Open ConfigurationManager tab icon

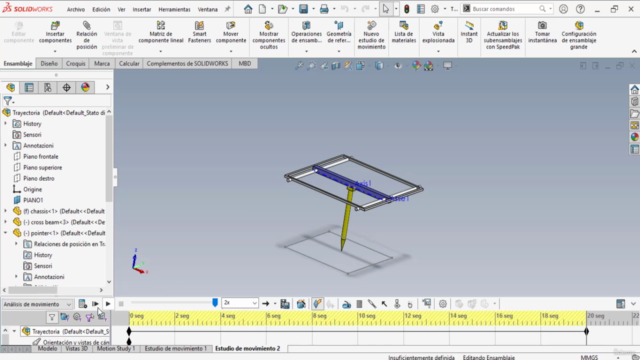point(48,87)
